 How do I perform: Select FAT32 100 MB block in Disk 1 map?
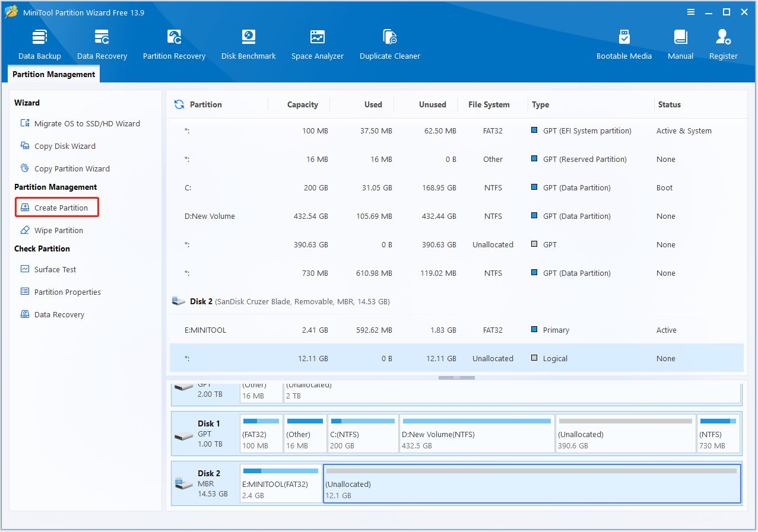click(x=261, y=434)
